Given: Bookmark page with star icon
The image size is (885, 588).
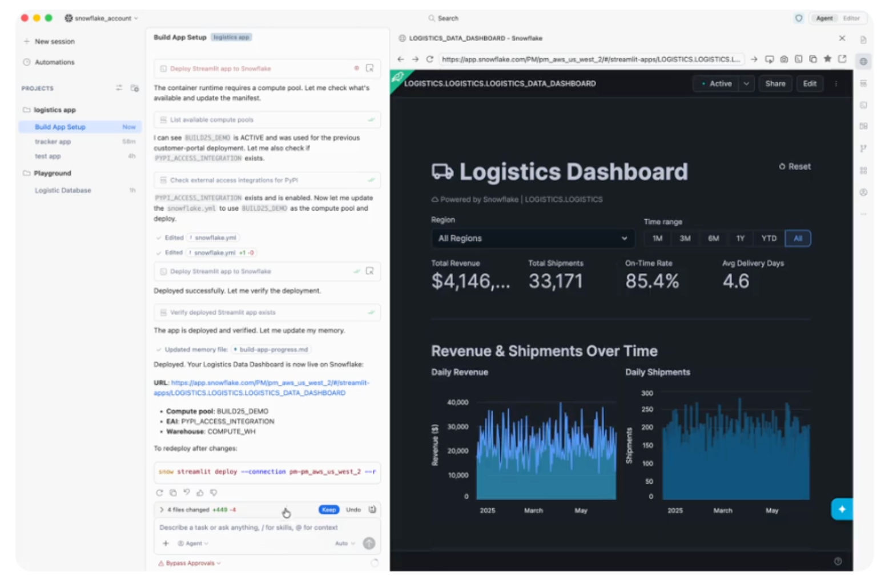Looking at the screenshot, I should [x=827, y=59].
